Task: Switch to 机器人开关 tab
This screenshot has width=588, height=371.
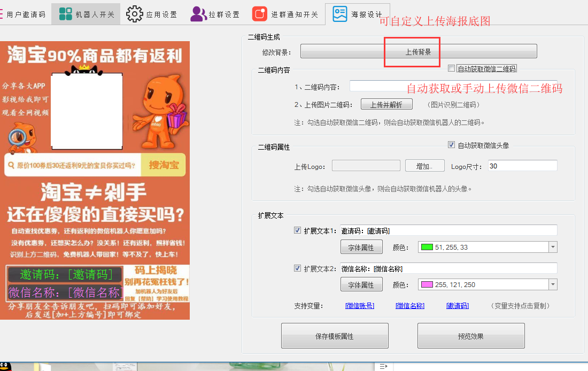Action: 86,14
